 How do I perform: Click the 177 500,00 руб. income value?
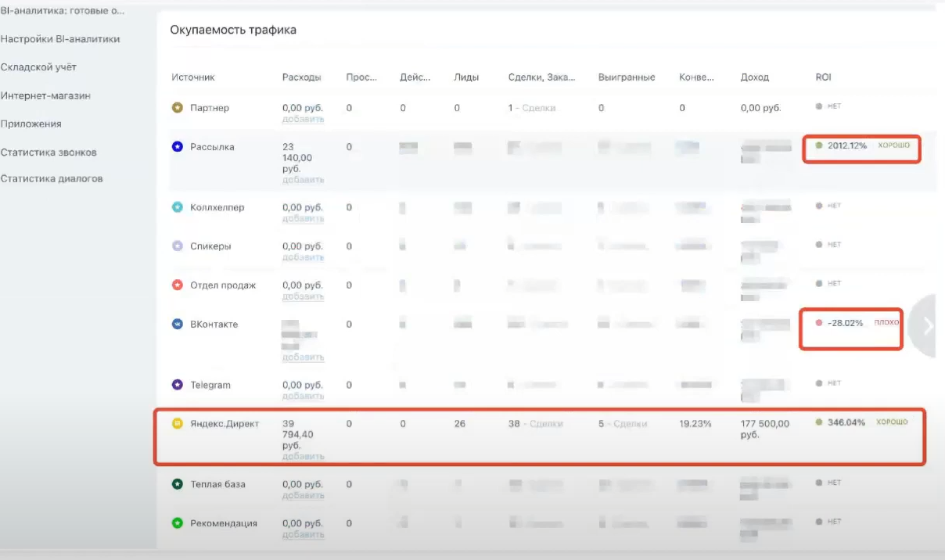[765, 429]
